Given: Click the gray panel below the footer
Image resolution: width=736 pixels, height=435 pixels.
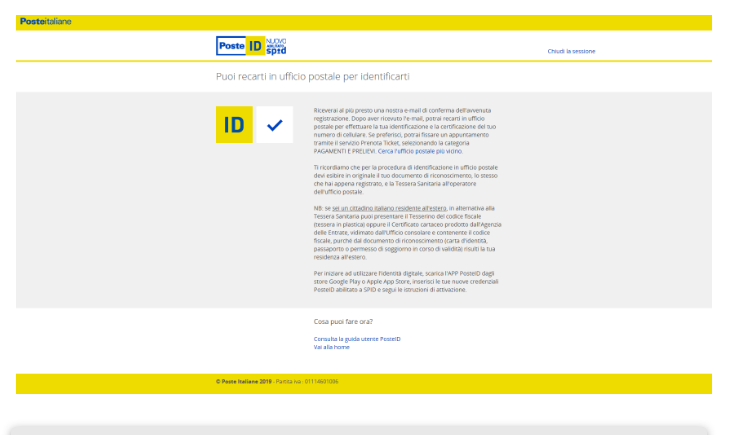Looking at the screenshot, I should point(360,429).
